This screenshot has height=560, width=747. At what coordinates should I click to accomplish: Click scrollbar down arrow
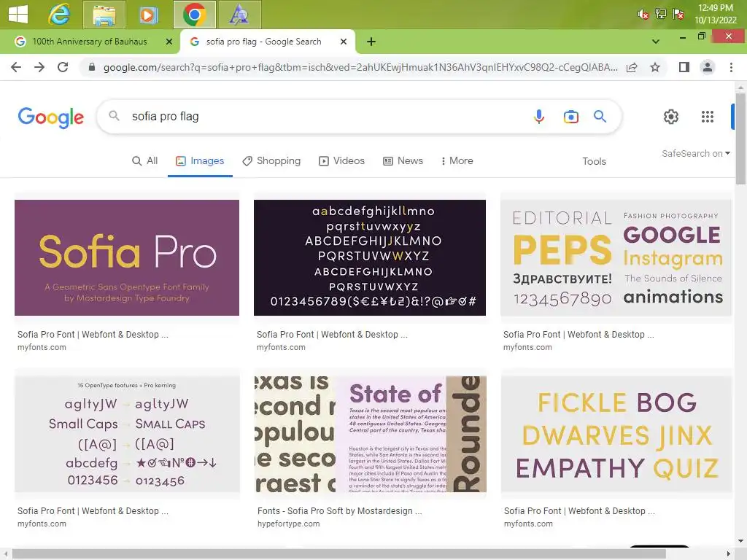pos(740,541)
